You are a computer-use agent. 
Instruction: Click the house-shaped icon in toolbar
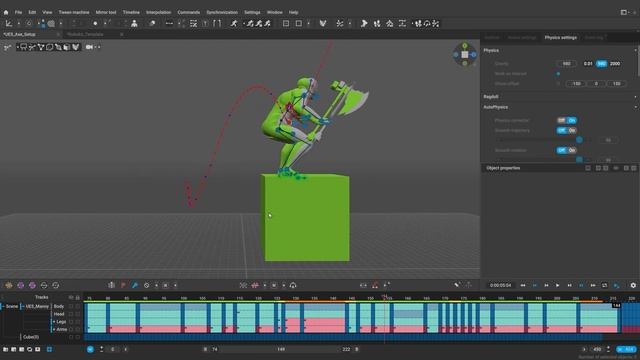389,24
